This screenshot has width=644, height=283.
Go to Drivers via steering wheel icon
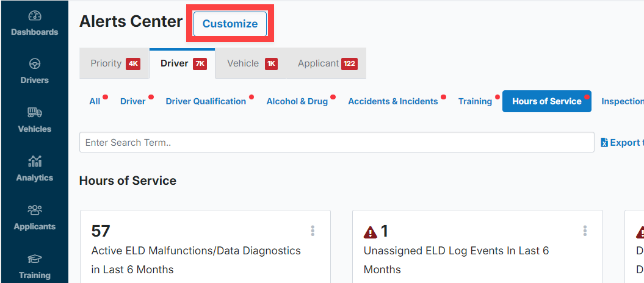pyautogui.click(x=35, y=64)
